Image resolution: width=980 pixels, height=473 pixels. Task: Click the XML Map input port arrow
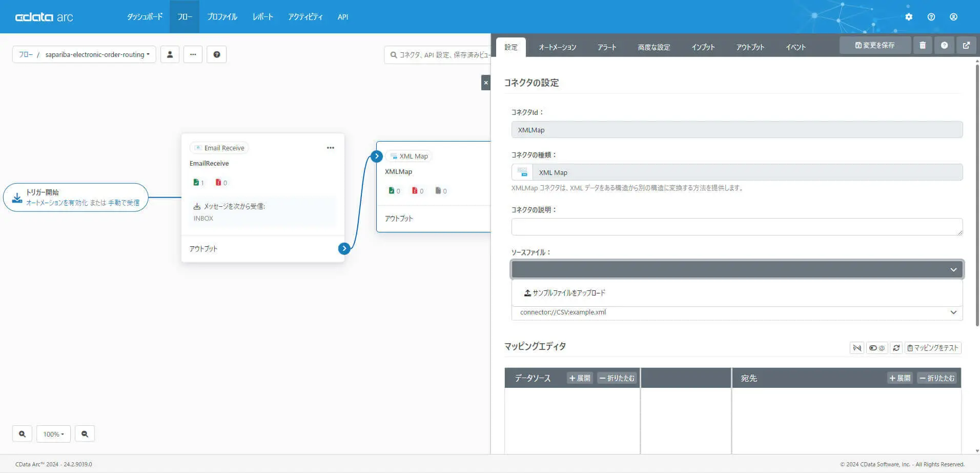click(377, 156)
